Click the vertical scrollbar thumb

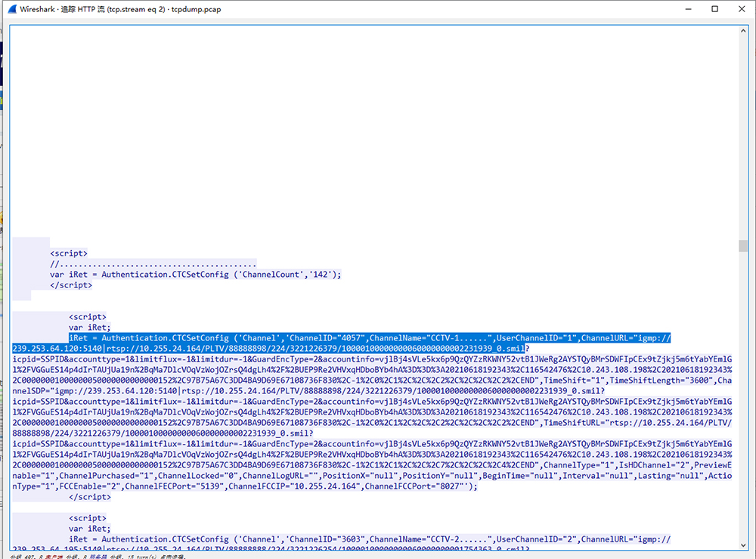coord(743,246)
